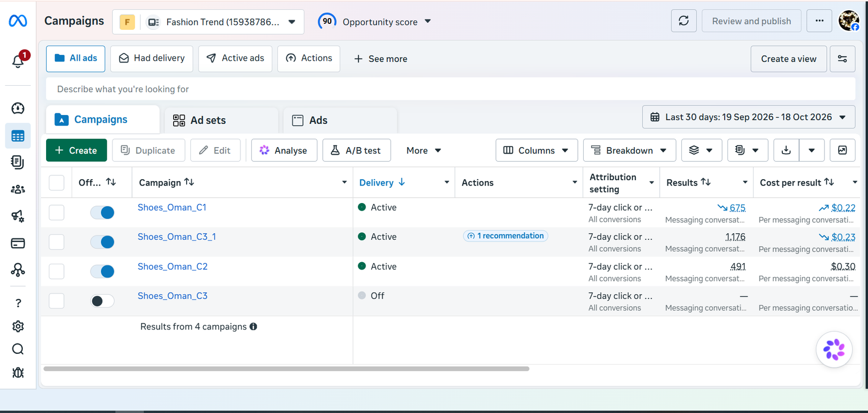Screen dimensions: 868x413
Task: Open Account overview gauge icon in sidebar
Action: click(18, 109)
